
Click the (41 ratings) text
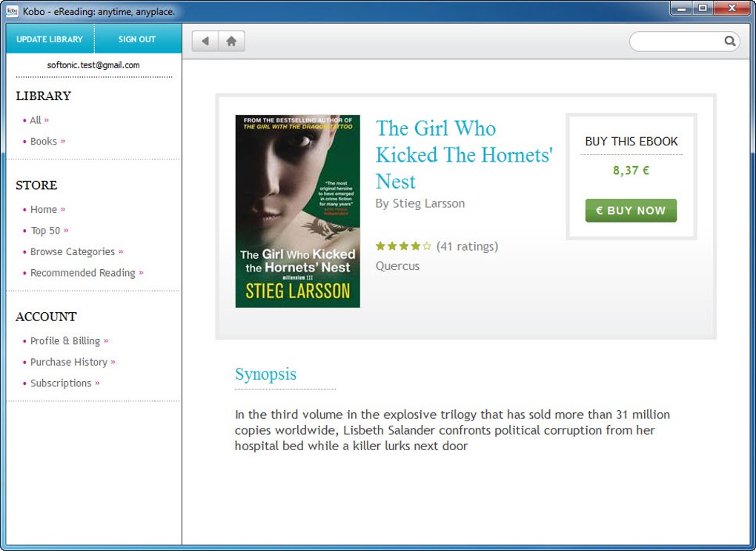[x=467, y=246]
